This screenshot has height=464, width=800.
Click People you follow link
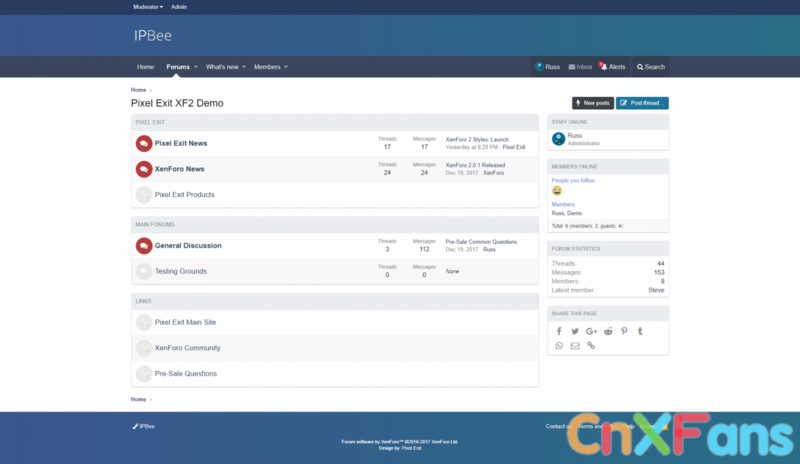(x=573, y=180)
